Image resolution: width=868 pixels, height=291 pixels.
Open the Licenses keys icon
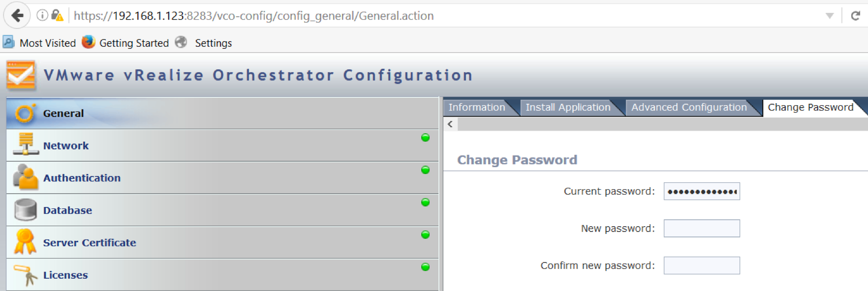pyautogui.click(x=26, y=275)
